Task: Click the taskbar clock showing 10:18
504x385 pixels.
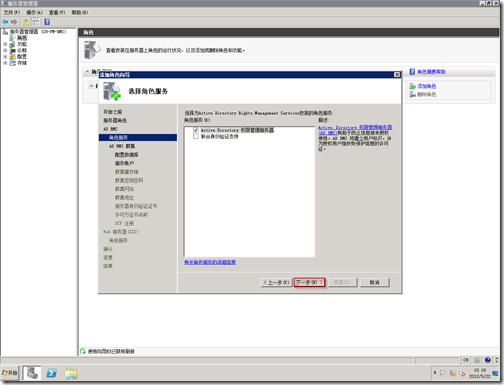Action: click(x=480, y=373)
